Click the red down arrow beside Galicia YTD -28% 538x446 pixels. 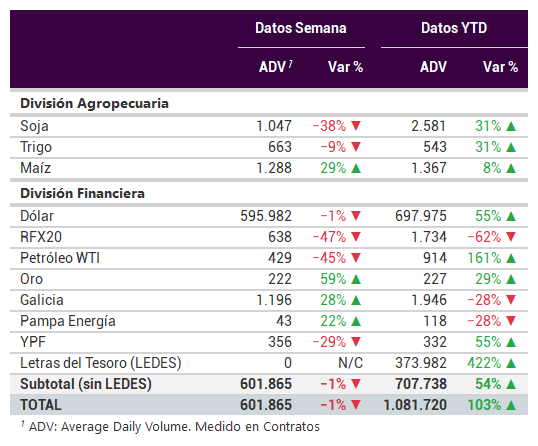pyautogui.click(x=511, y=300)
